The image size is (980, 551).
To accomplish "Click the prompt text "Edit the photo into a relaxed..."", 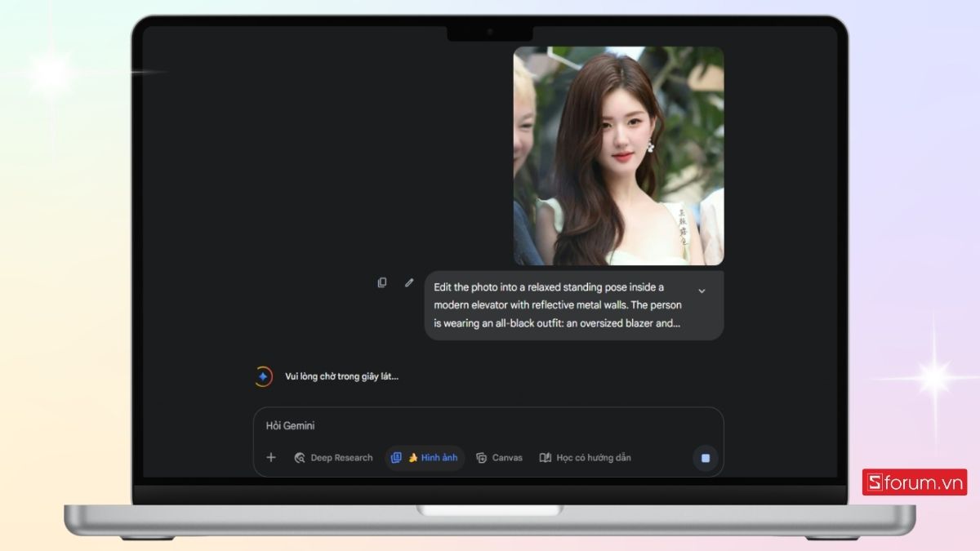I will [558, 305].
